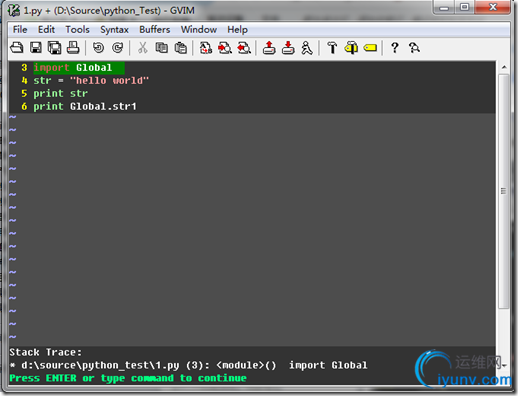This screenshot has width=518, height=396.
Task: Open the Window menu
Action: [199, 29]
